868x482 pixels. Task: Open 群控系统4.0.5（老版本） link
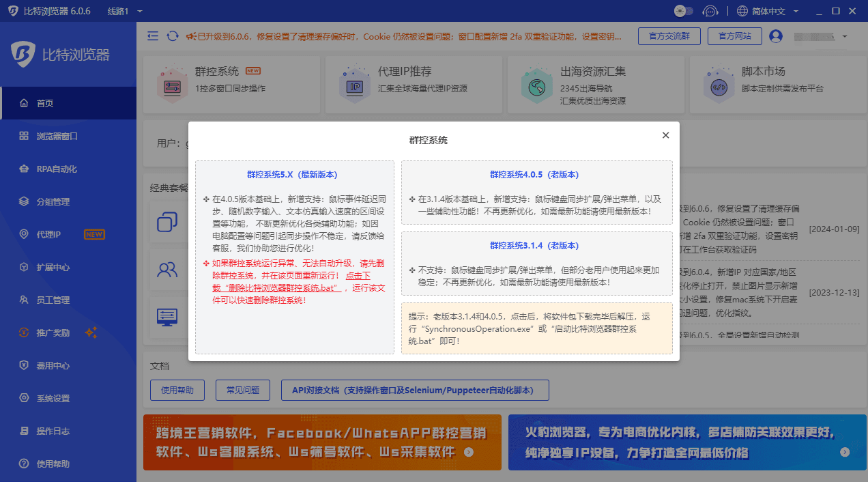point(534,175)
